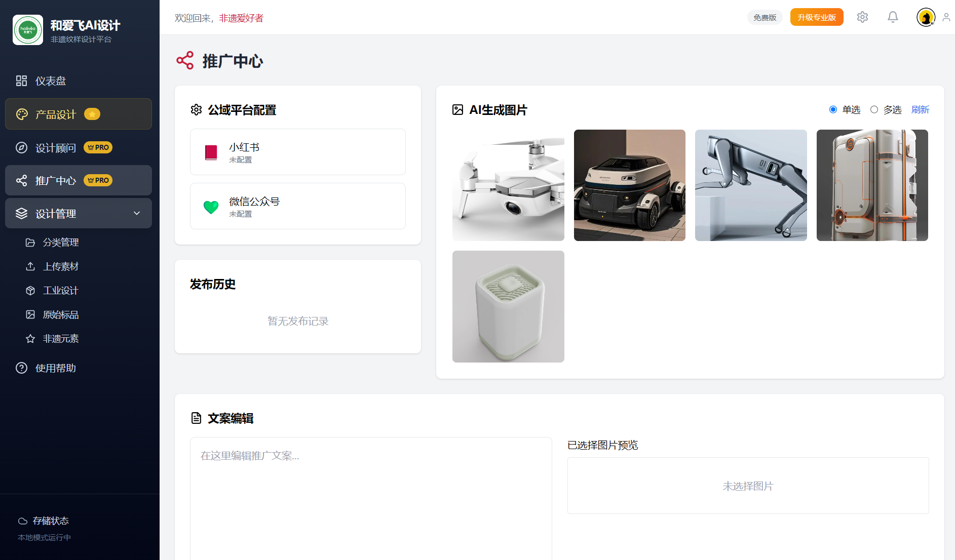955x560 pixels.
Task: Open the 微信公众号 platform card
Action: coord(298,206)
